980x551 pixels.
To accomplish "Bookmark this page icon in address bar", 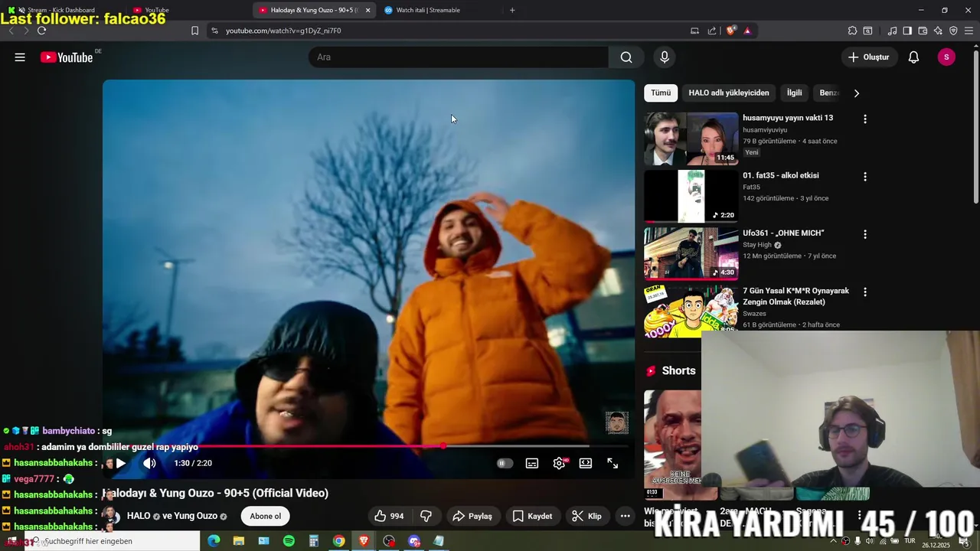I will pos(194,31).
